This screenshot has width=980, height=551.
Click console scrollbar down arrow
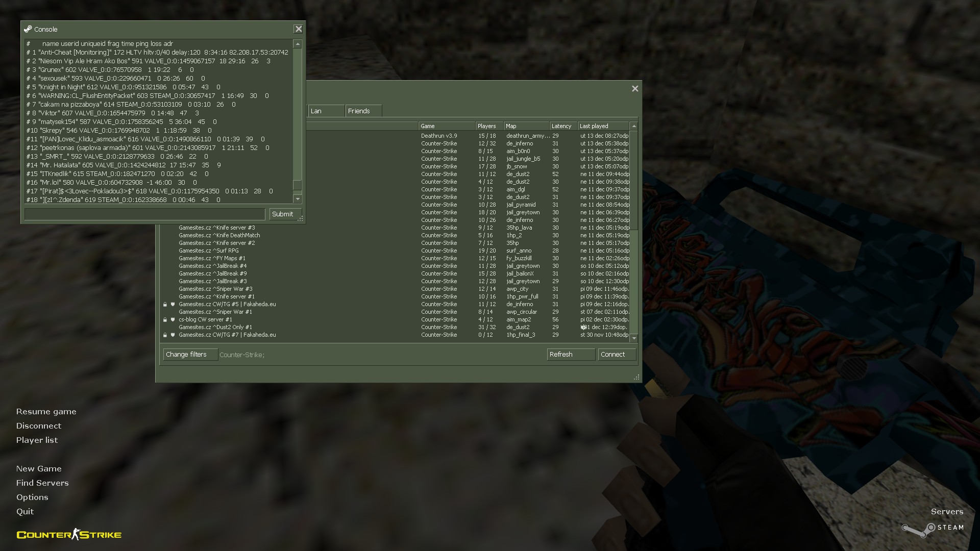point(298,199)
